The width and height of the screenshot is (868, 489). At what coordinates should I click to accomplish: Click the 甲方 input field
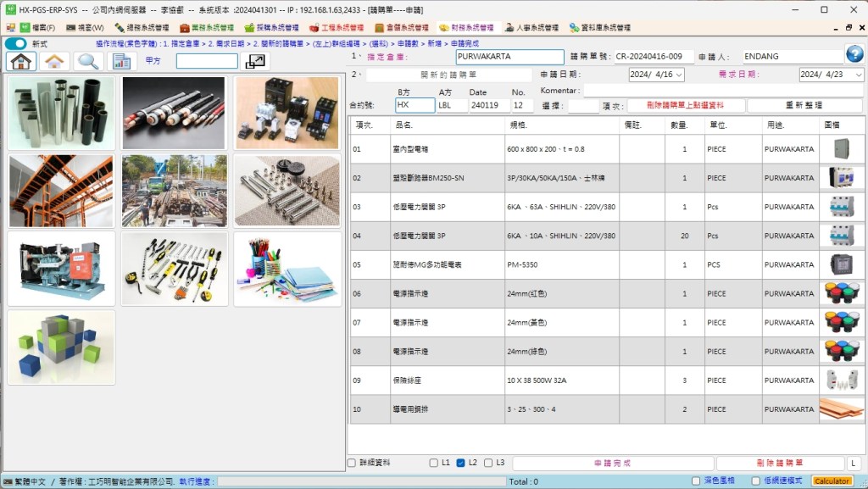click(x=207, y=61)
